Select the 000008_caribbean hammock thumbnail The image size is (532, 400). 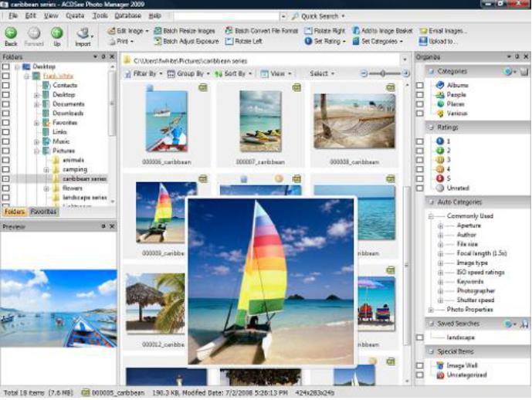354,121
